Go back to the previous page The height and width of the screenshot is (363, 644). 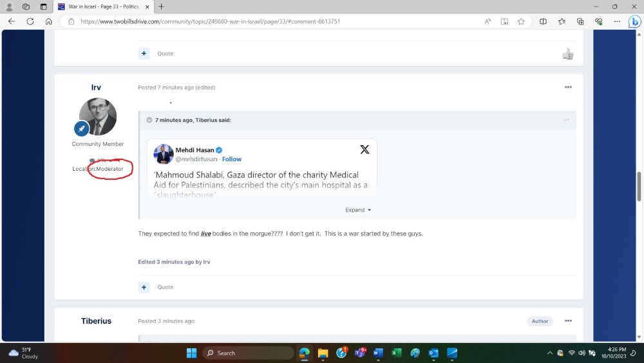pyautogui.click(x=12, y=21)
